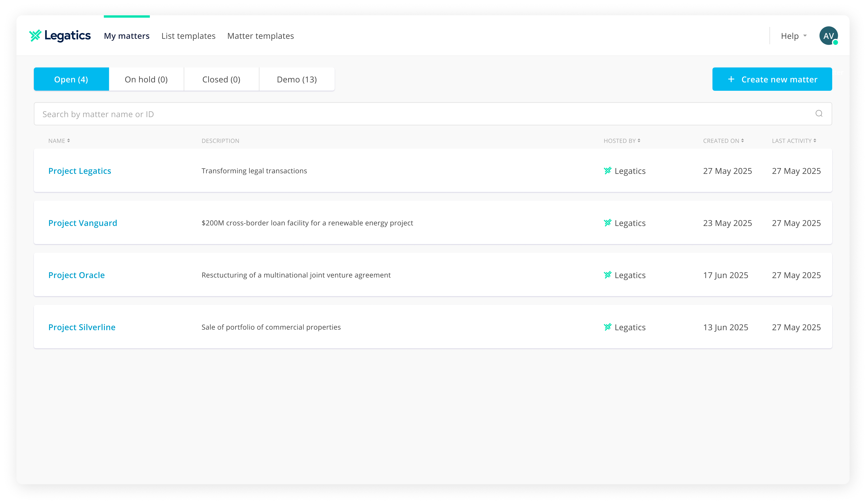The image size is (868, 504).
Task: Select the Closed (0) tab
Action: [221, 79]
